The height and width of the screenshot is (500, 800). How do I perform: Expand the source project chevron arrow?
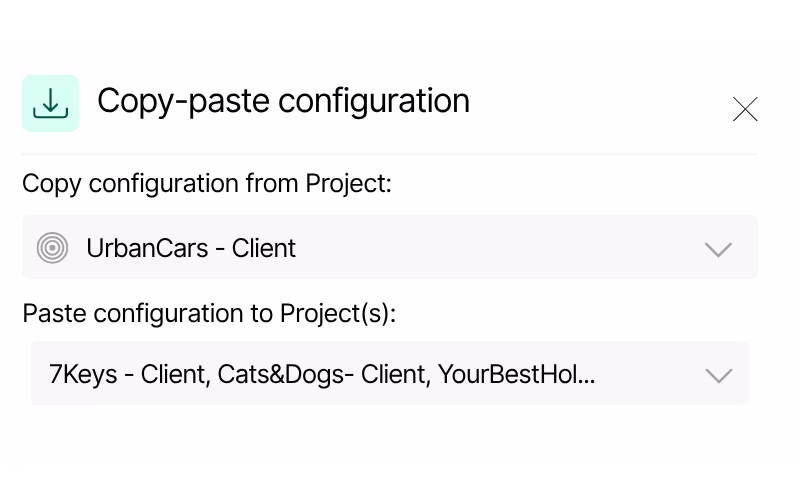point(718,249)
